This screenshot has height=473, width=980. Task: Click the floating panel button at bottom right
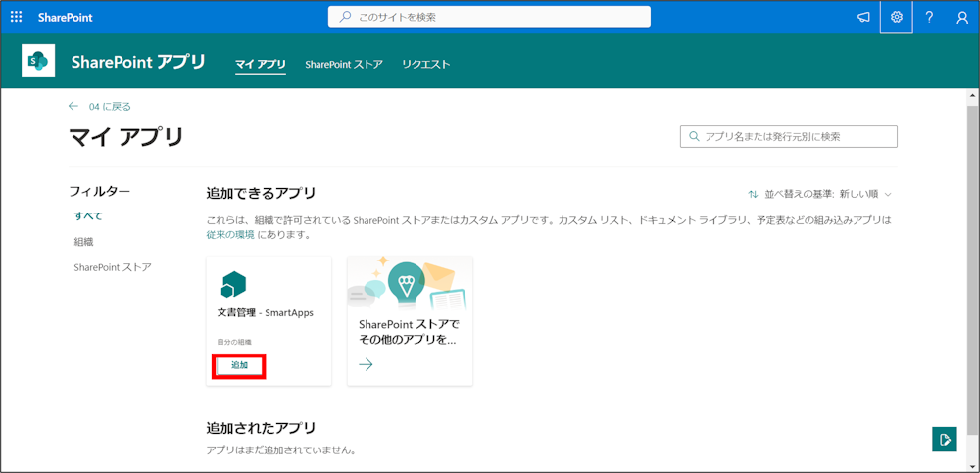(945, 440)
